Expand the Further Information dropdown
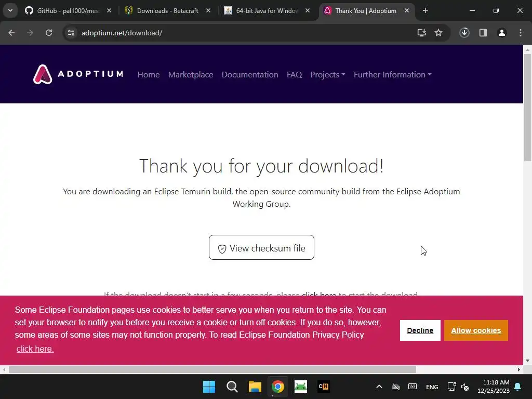532x399 pixels. coord(393,75)
